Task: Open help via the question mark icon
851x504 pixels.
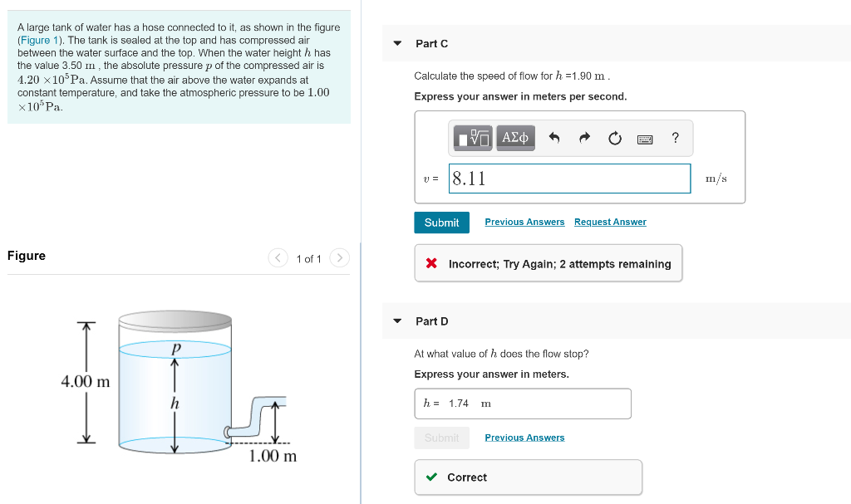Action: pyautogui.click(x=675, y=138)
